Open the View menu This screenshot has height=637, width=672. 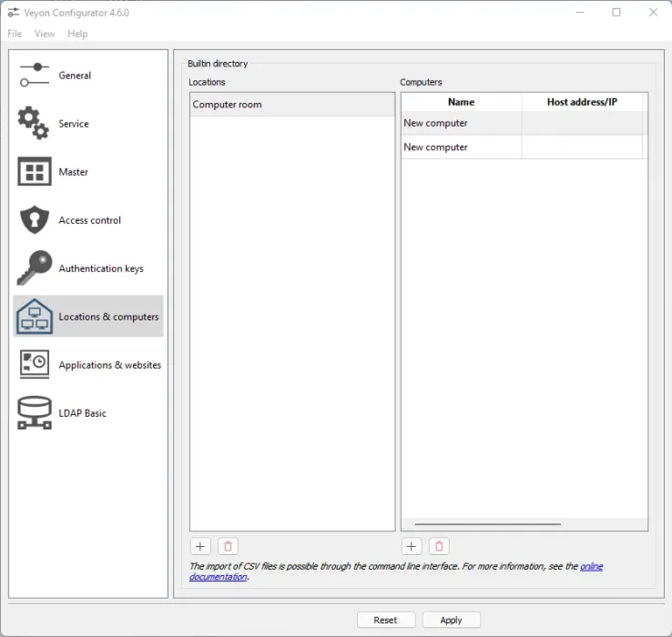45,34
